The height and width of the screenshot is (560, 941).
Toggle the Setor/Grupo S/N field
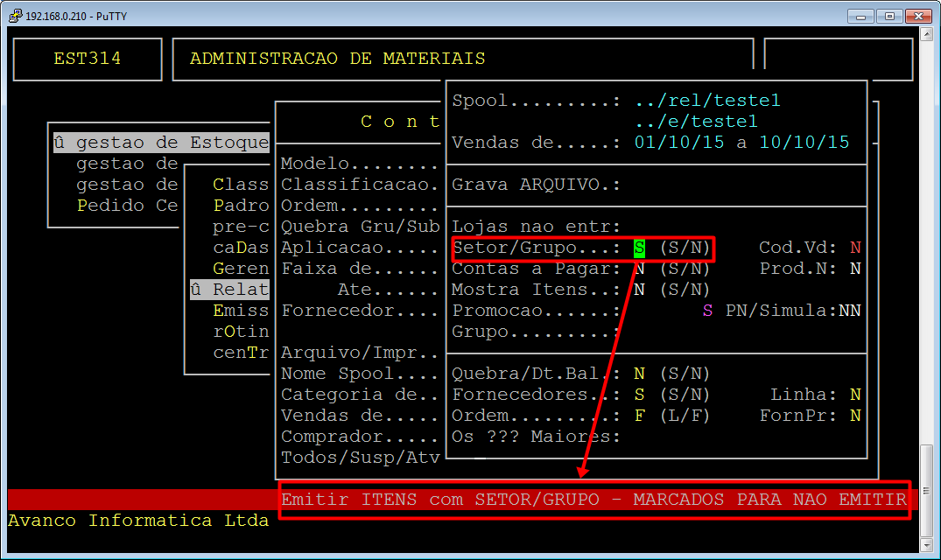639,248
